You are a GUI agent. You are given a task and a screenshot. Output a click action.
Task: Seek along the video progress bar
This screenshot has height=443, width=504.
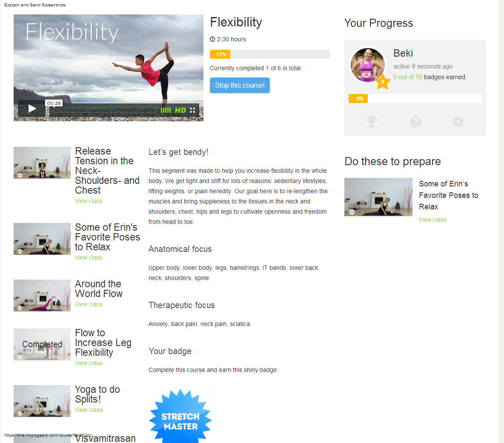point(105,110)
